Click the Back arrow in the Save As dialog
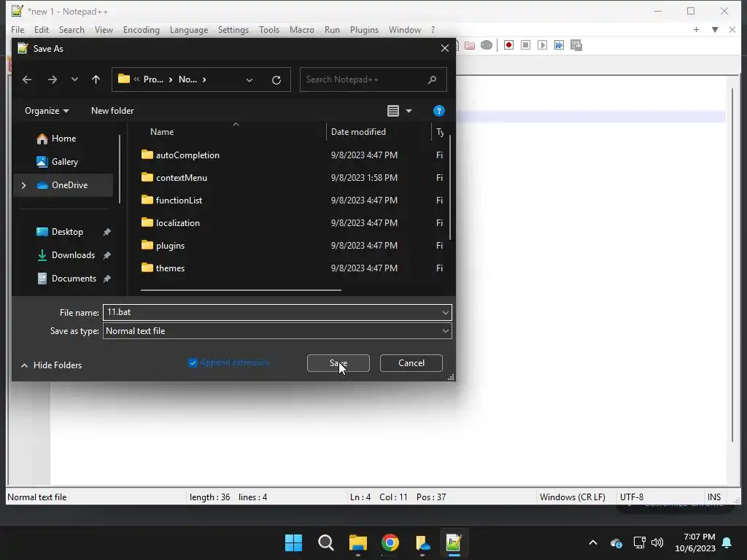 27,79
